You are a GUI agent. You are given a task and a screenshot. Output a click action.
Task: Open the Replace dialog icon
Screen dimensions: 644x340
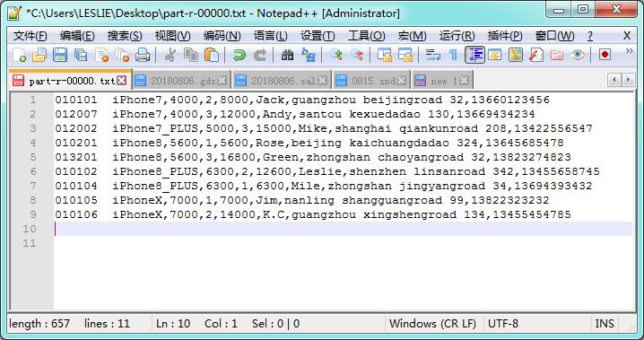pos(308,55)
